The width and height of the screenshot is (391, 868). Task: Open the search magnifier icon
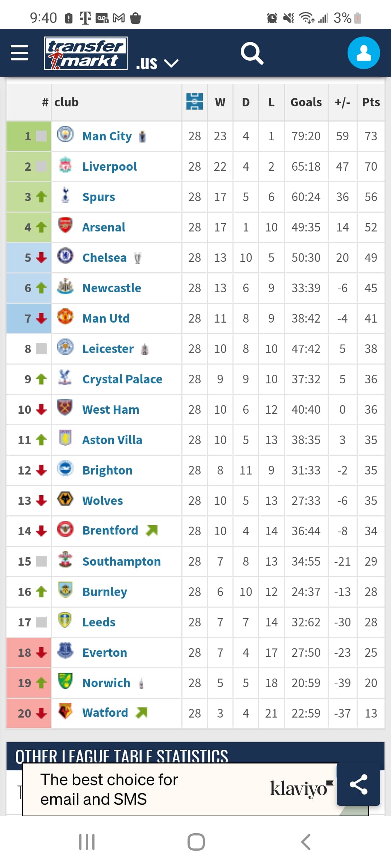tap(252, 53)
